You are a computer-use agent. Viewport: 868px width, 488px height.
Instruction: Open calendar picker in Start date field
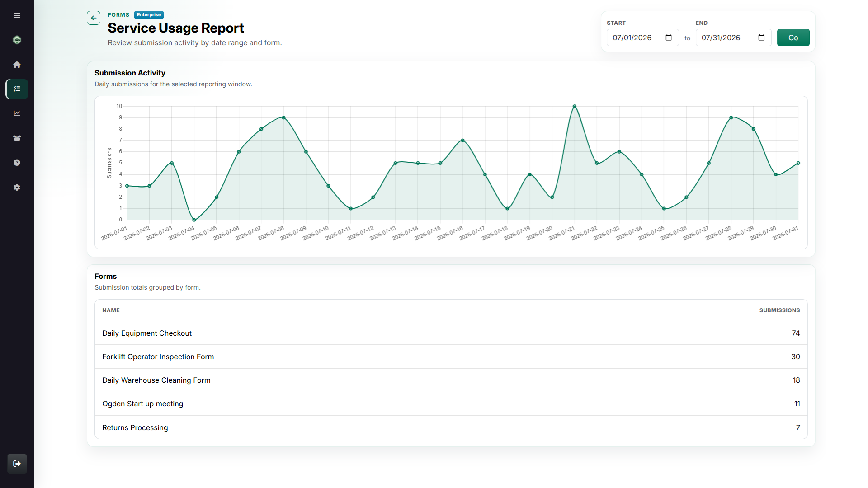tap(669, 38)
